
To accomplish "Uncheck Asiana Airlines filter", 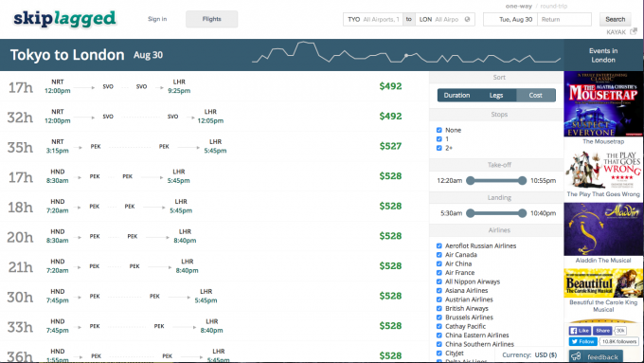I will pyautogui.click(x=439, y=291).
